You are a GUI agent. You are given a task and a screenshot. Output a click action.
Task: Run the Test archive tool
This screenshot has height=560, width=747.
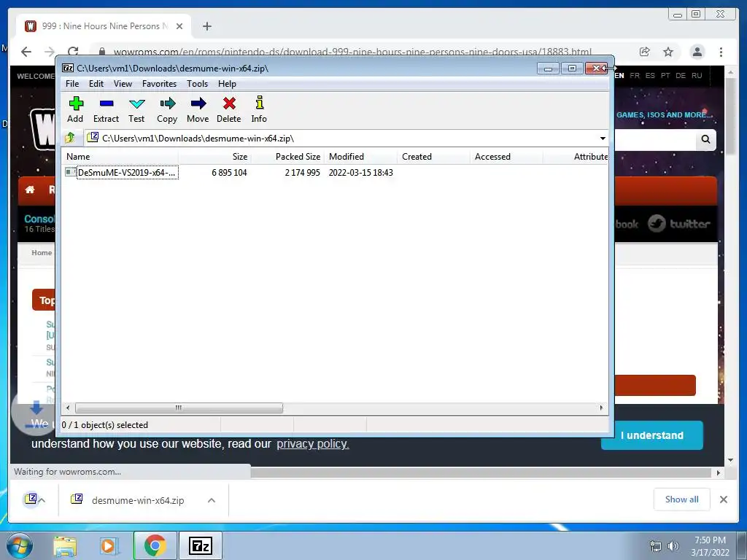pyautogui.click(x=136, y=109)
